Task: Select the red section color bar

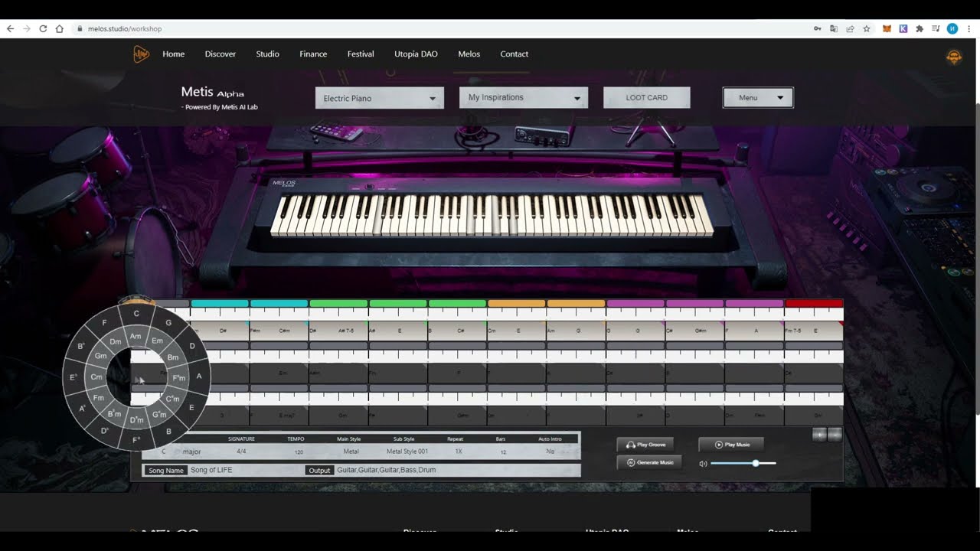Action: pos(814,304)
